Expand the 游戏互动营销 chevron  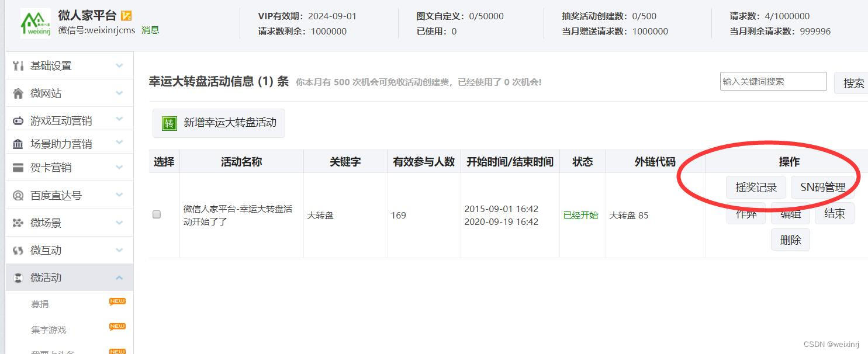tap(119, 119)
